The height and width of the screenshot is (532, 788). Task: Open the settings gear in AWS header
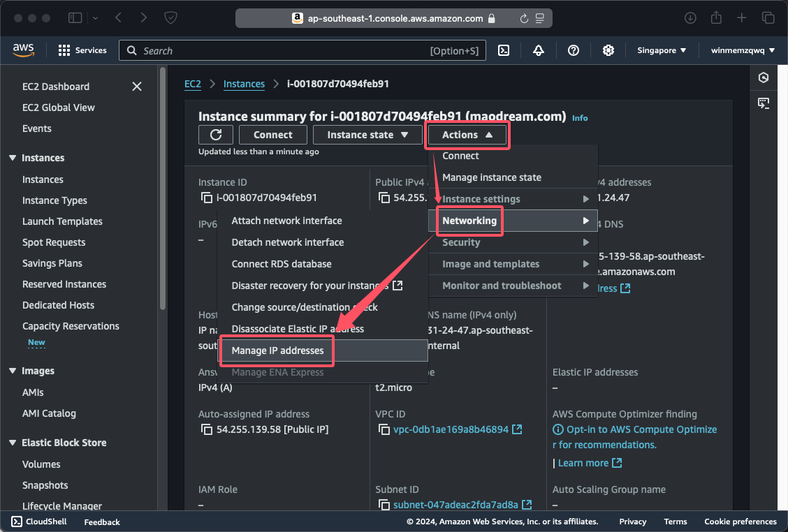point(608,50)
